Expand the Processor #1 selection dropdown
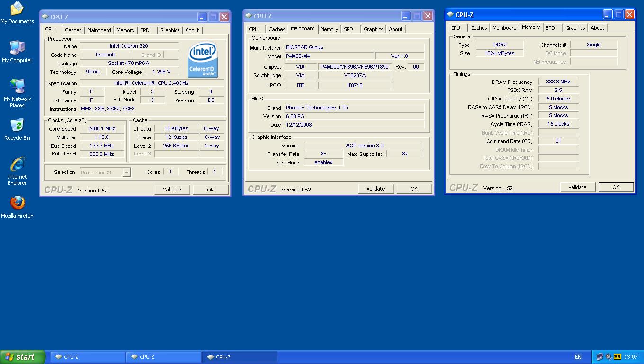Image resolution: width=644 pixels, height=364 pixels. point(126,173)
